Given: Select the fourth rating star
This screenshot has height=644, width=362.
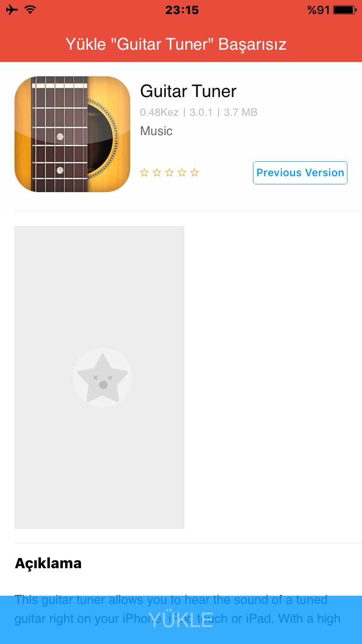Looking at the screenshot, I should click(182, 173).
